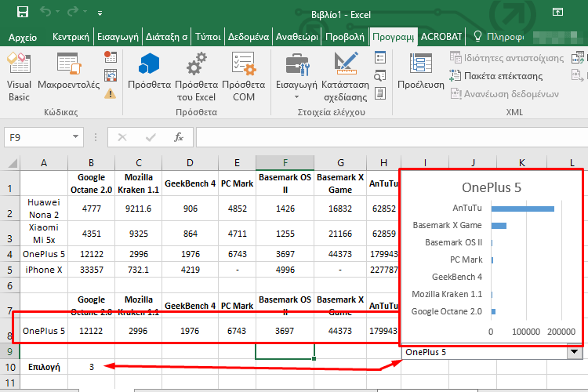Switch to the Κεντρική tab
Screen dimensions: 588x392
coord(71,37)
